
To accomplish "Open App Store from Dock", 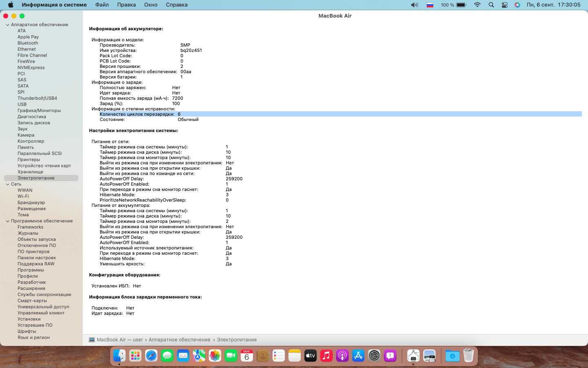I will (358, 356).
